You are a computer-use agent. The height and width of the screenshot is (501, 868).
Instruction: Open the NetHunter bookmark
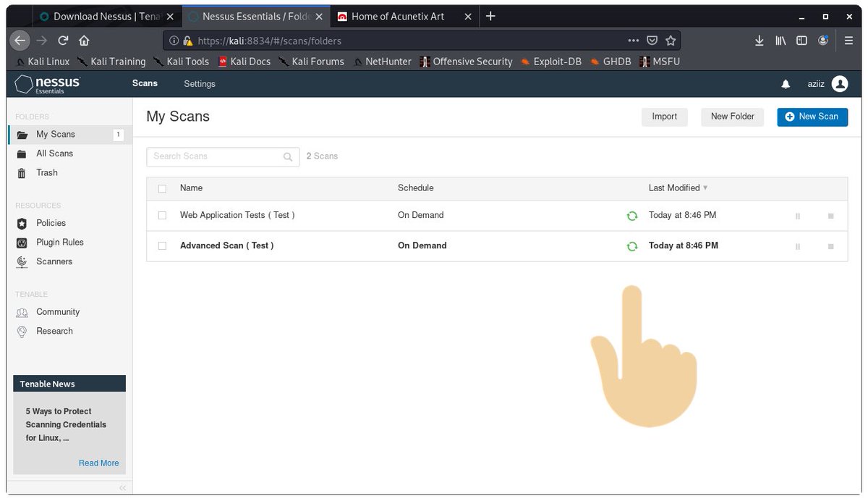point(382,62)
